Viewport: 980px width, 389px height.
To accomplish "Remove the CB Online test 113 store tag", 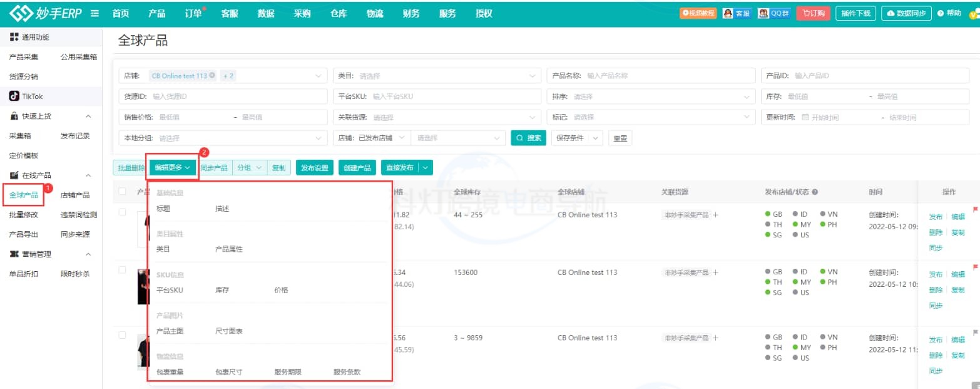I will coord(212,76).
